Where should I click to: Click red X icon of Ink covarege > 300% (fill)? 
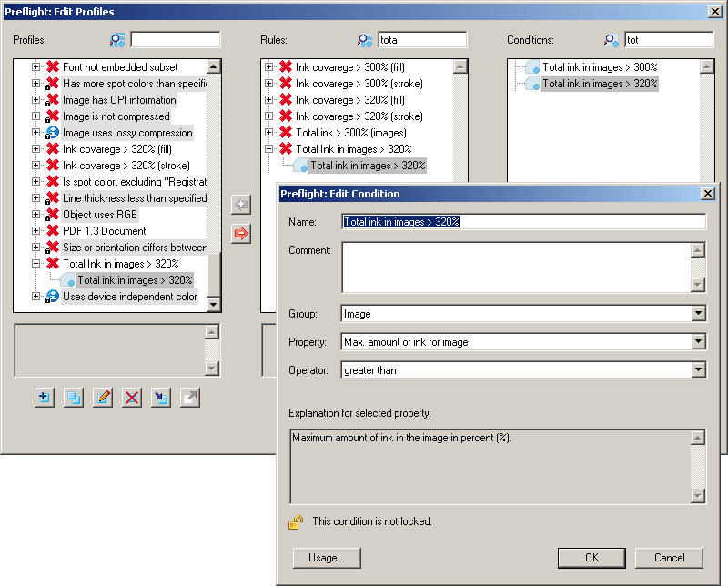pos(286,66)
